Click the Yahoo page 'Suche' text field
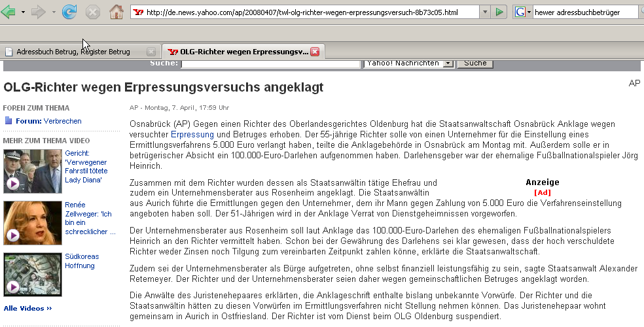644x327 pixels. coord(271,63)
